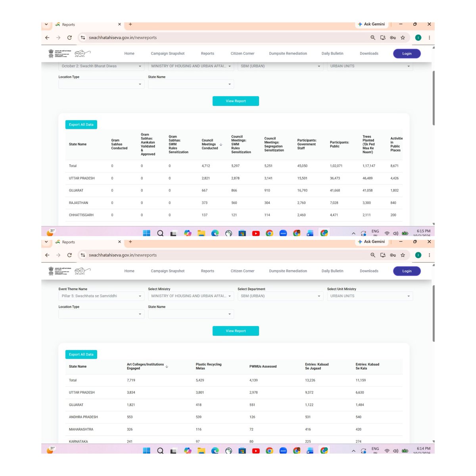Select the ANDHRA PRADESH row name
The width and height of the screenshot is (476, 476).
[83, 417]
